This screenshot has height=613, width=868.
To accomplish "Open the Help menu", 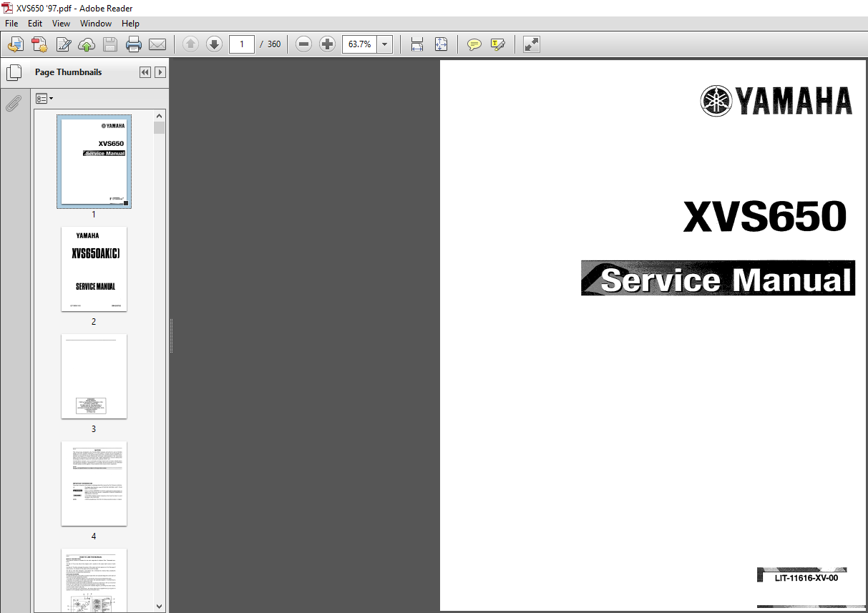I will pyautogui.click(x=130, y=24).
